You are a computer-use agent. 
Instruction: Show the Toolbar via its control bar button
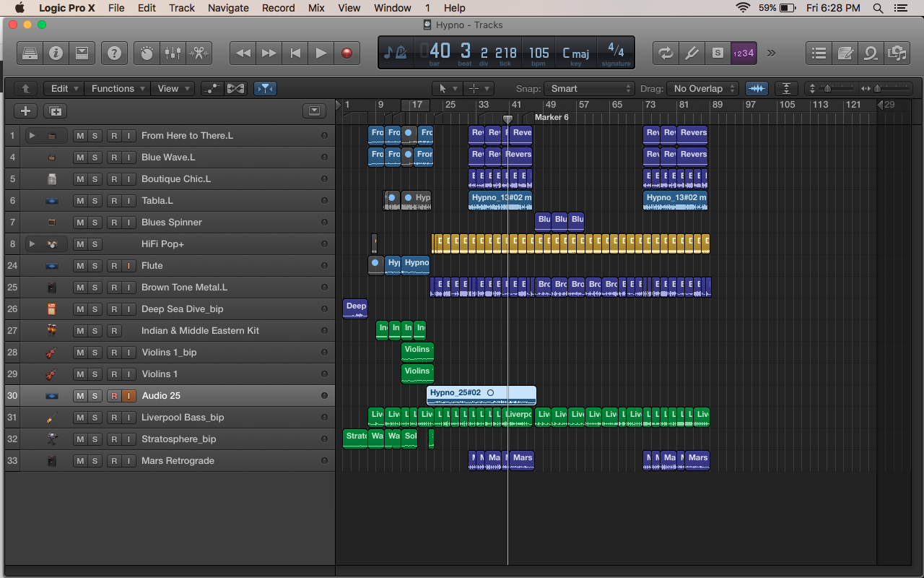(x=82, y=53)
